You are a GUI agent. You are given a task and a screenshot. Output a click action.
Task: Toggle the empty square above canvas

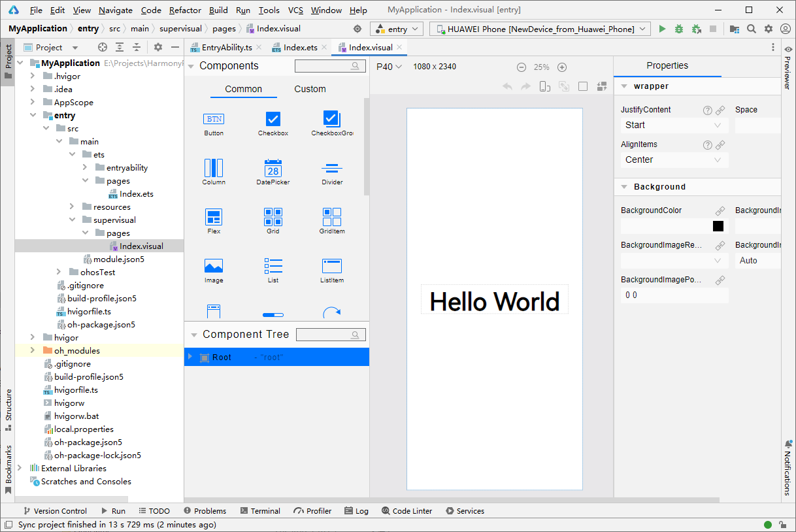click(583, 86)
